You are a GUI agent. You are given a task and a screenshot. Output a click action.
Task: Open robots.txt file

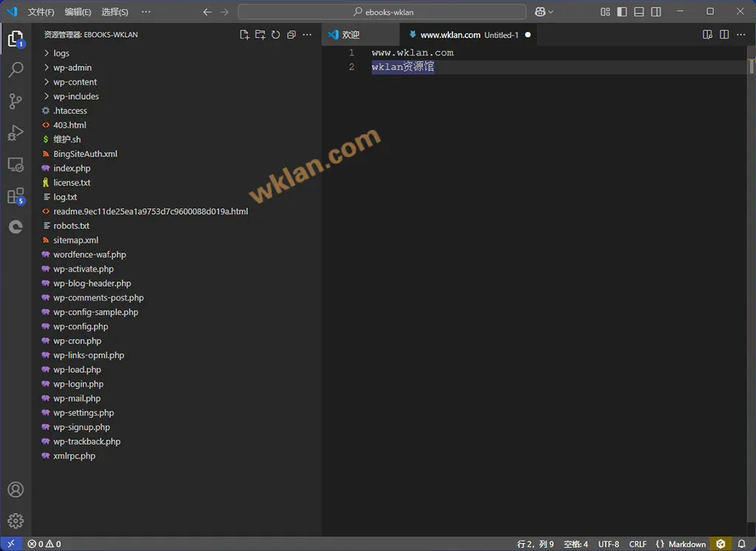coord(176,226)
